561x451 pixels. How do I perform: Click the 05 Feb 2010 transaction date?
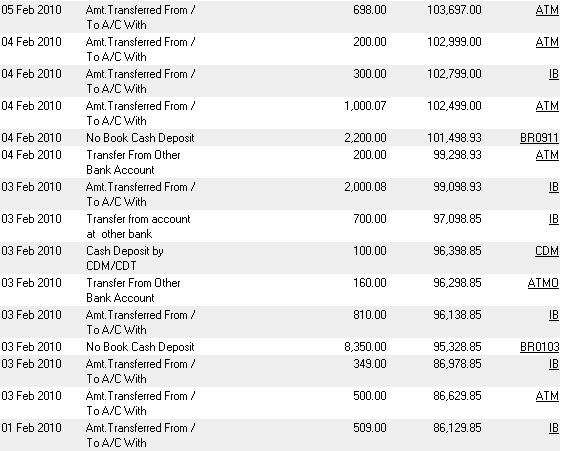tap(31, 10)
